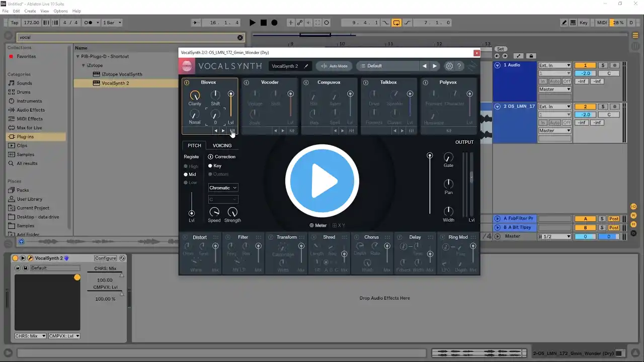Click the Key map mode button
This screenshot has width=644, height=362.
(584, 23)
